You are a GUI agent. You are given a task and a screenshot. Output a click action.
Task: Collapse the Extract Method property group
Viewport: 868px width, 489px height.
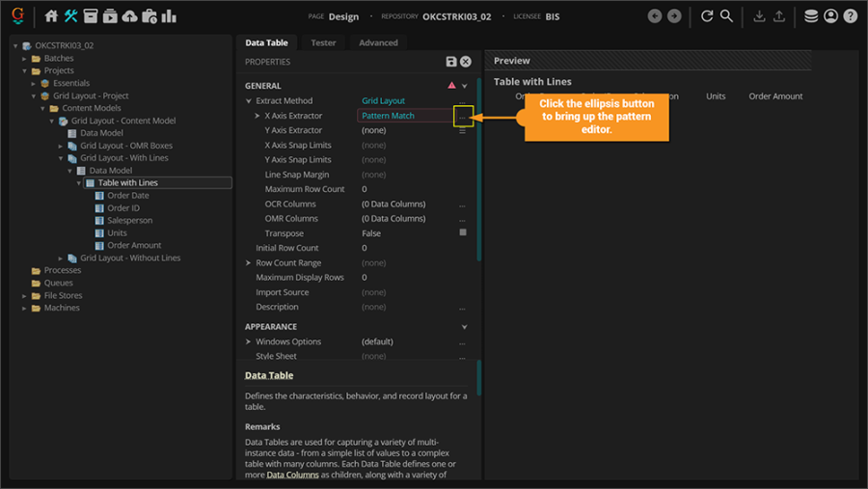tap(249, 101)
